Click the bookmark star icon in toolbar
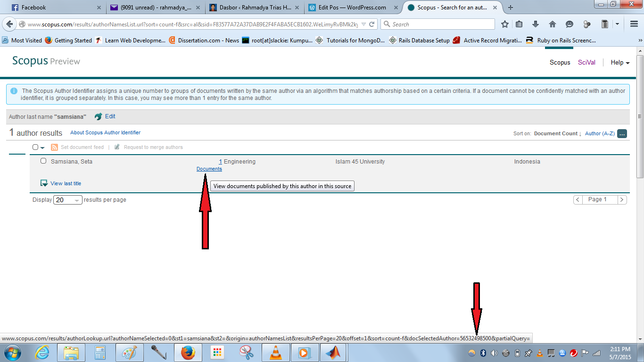 pos(505,25)
